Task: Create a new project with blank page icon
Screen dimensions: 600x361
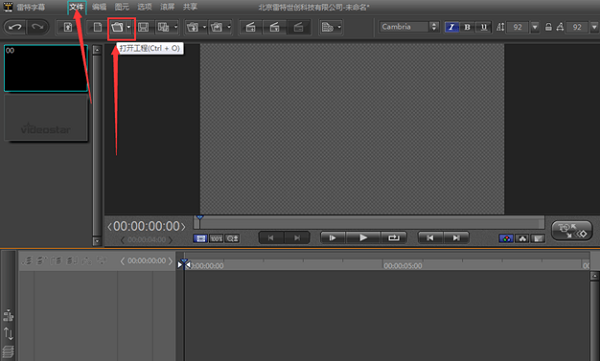Action: tap(98, 27)
